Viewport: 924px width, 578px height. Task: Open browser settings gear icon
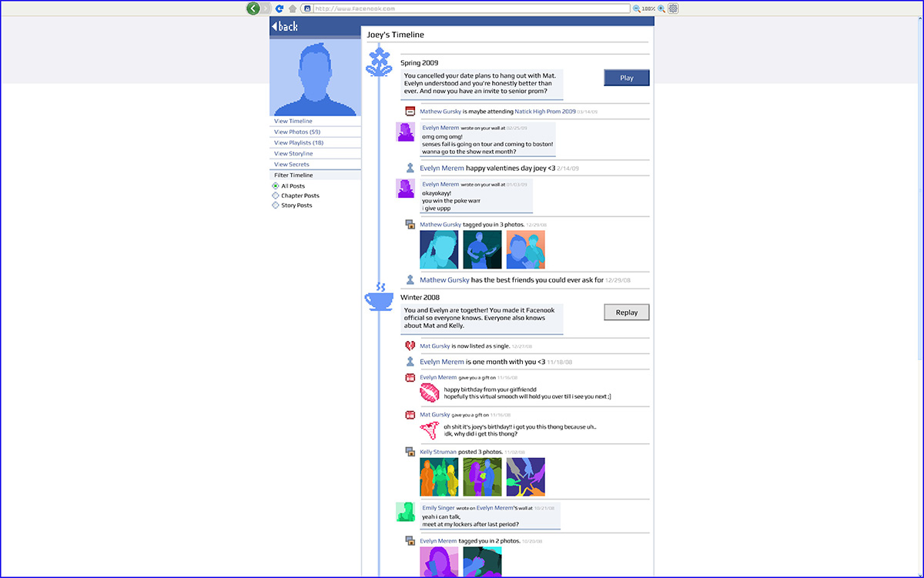tap(673, 8)
